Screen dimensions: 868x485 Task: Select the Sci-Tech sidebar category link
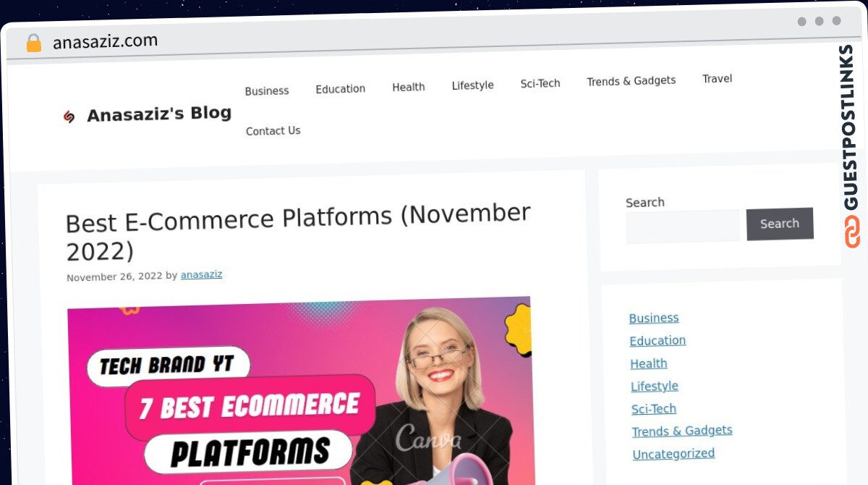coord(654,409)
